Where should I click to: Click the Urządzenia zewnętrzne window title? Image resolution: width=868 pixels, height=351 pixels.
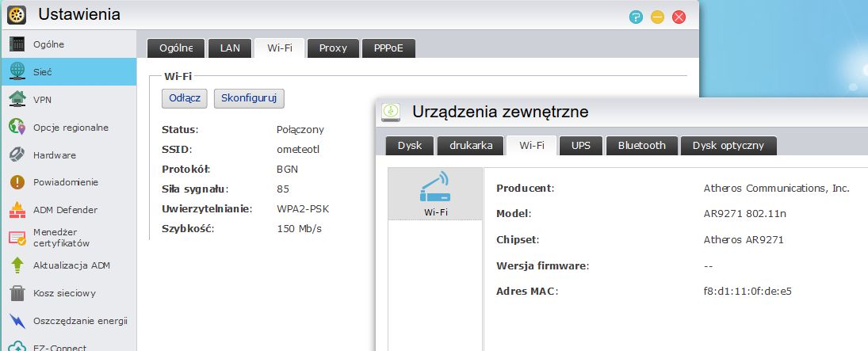click(x=500, y=113)
